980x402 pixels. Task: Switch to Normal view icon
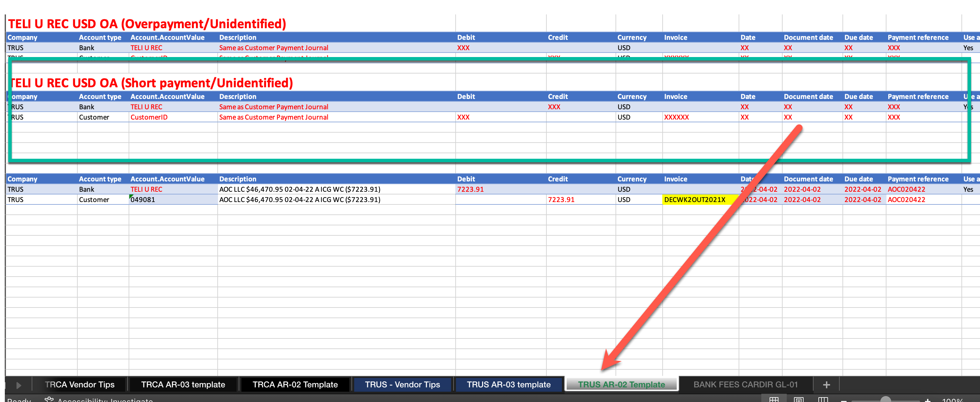coord(774,399)
